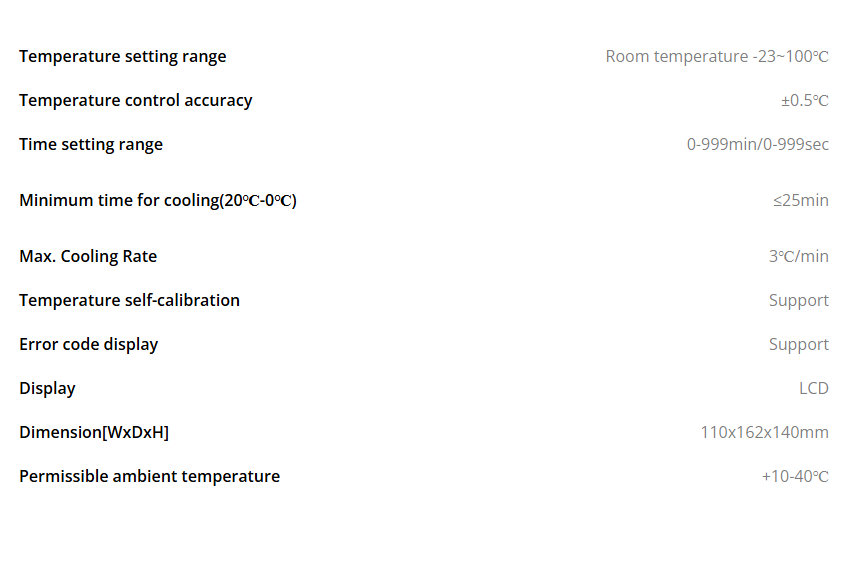Click the Dimension[WxDxH] label
Viewport: 863px width, 567px height.
[x=94, y=433]
